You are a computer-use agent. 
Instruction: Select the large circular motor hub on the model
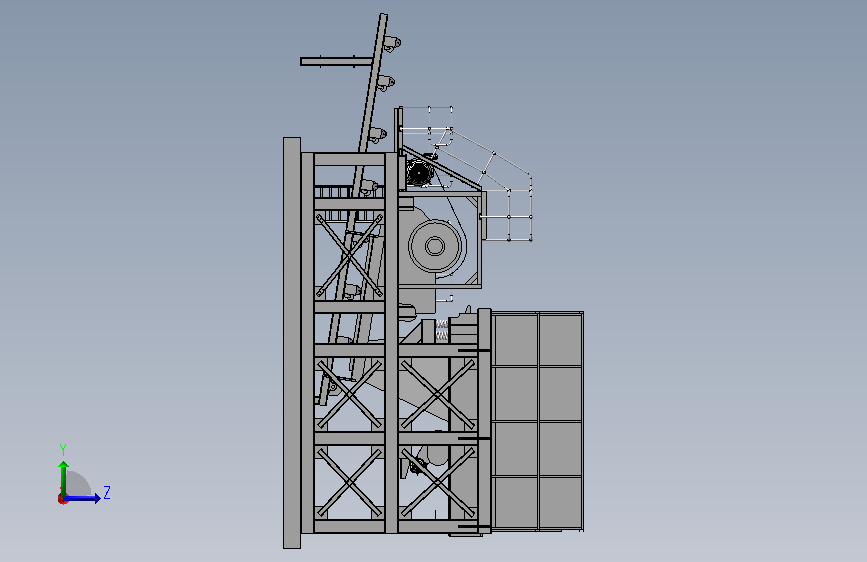pyautogui.click(x=435, y=246)
